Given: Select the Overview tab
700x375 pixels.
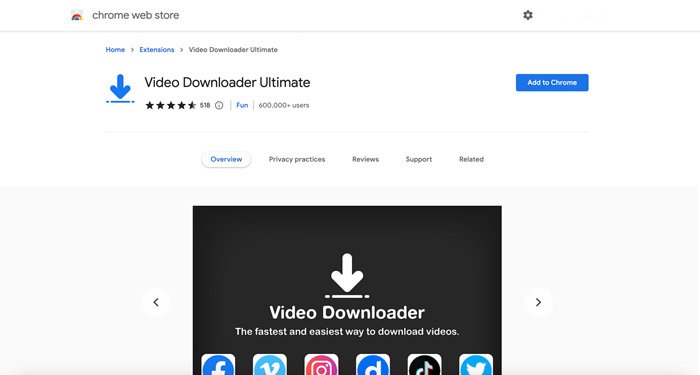Looking at the screenshot, I should pyautogui.click(x=226, y=159).
